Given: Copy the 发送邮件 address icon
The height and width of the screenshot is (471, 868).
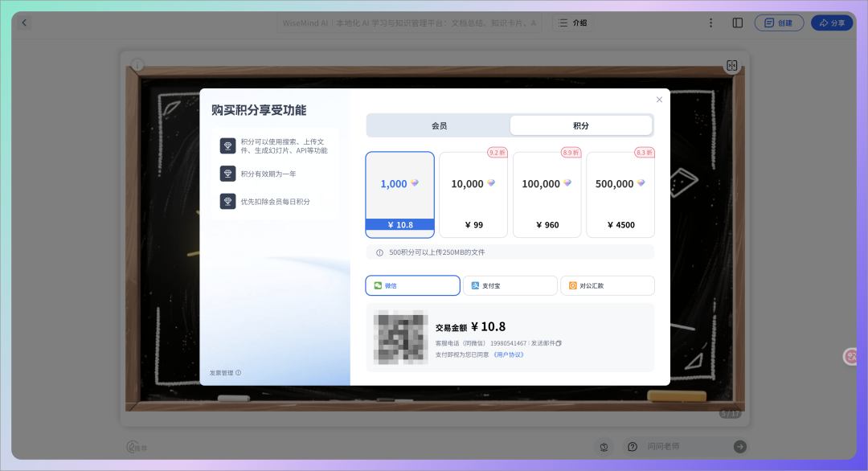Looking at the screenshot, I should point(559,343).
